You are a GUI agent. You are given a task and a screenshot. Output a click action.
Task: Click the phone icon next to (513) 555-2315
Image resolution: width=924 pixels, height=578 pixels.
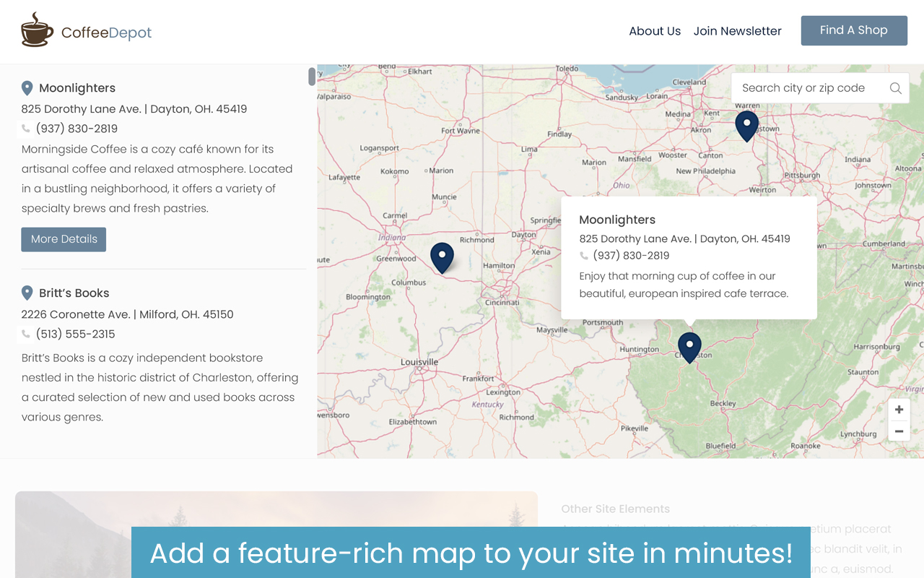click(26, 334)
